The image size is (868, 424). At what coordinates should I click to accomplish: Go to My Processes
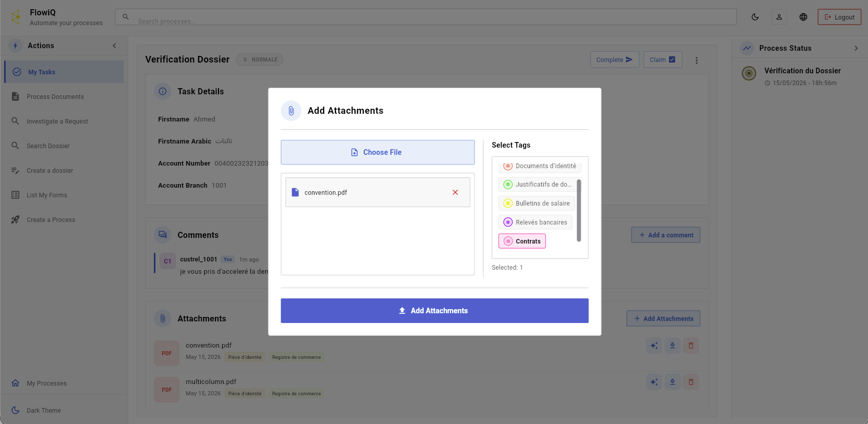[x=64, y=383]
